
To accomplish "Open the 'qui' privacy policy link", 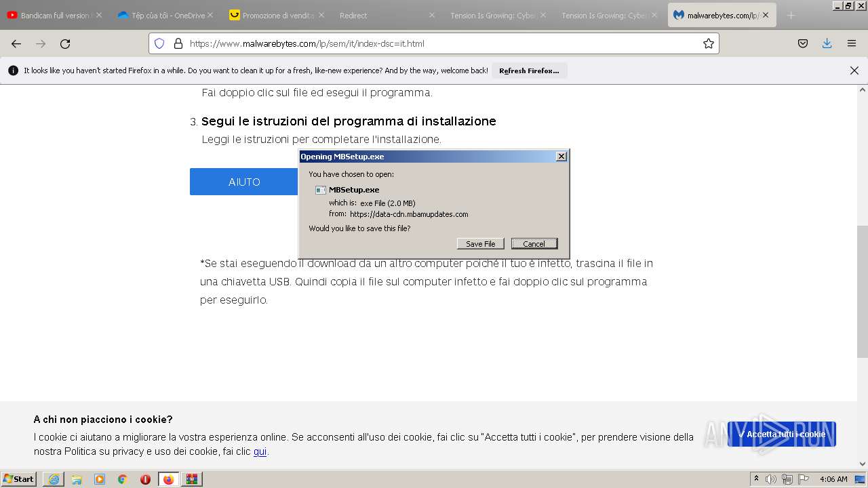I will 260,451.
